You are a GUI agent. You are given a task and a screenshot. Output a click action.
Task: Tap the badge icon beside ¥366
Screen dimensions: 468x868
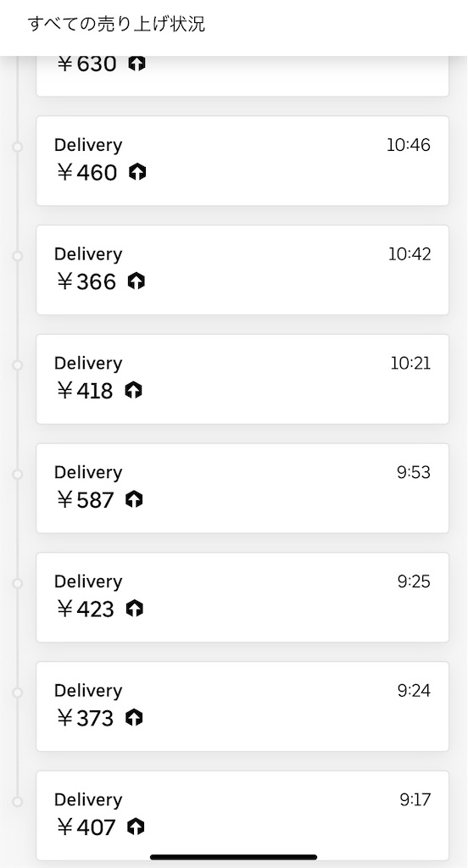pos(136,281)
